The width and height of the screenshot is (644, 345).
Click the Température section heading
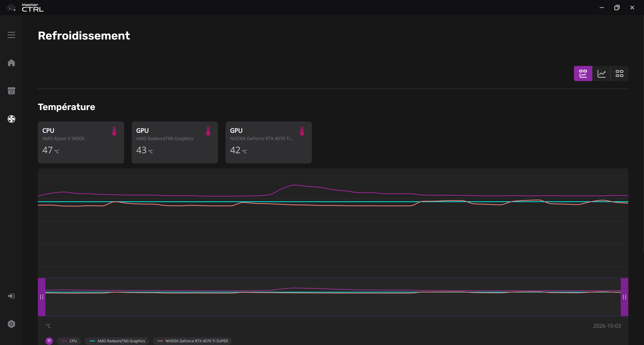tap(66, 107)
